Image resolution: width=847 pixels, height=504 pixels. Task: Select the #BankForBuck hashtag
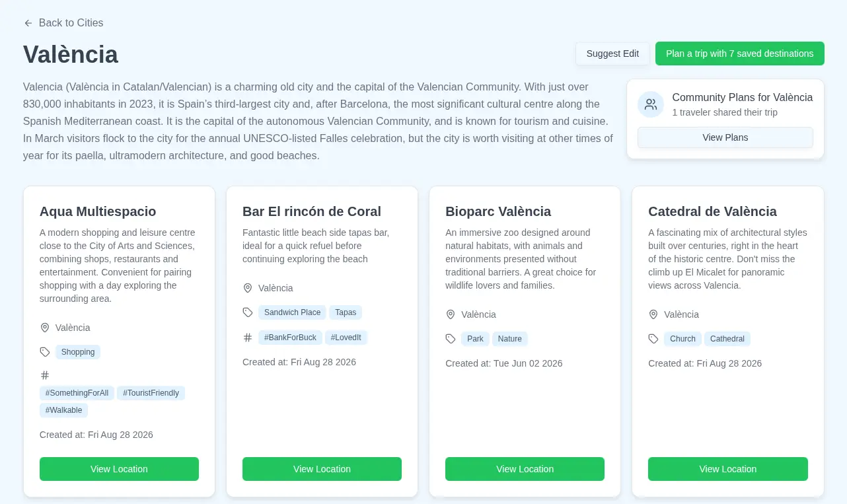[290, 338]
